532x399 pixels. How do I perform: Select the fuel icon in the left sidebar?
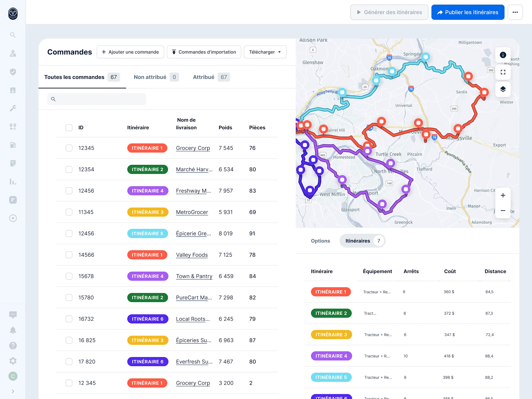pos(13,145)
